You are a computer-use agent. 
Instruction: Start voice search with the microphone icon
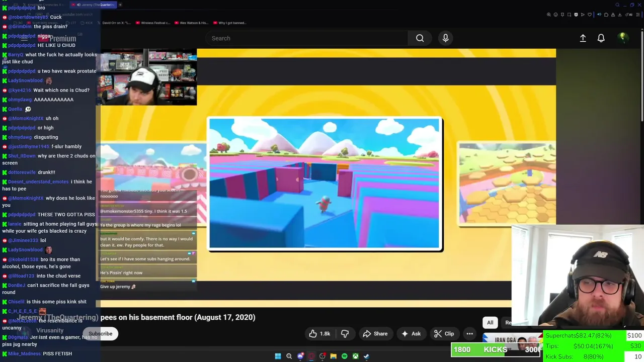click(x=445, y=38)
